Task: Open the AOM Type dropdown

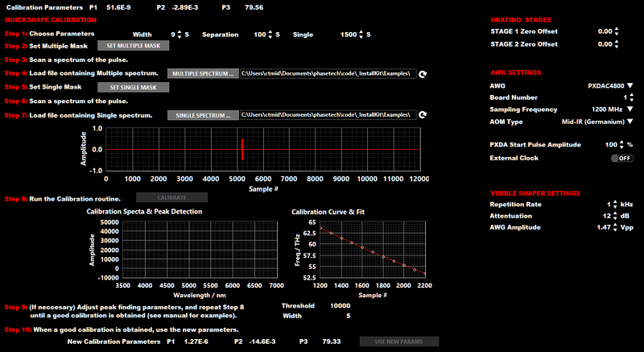Action: click(x=630, y=121)
